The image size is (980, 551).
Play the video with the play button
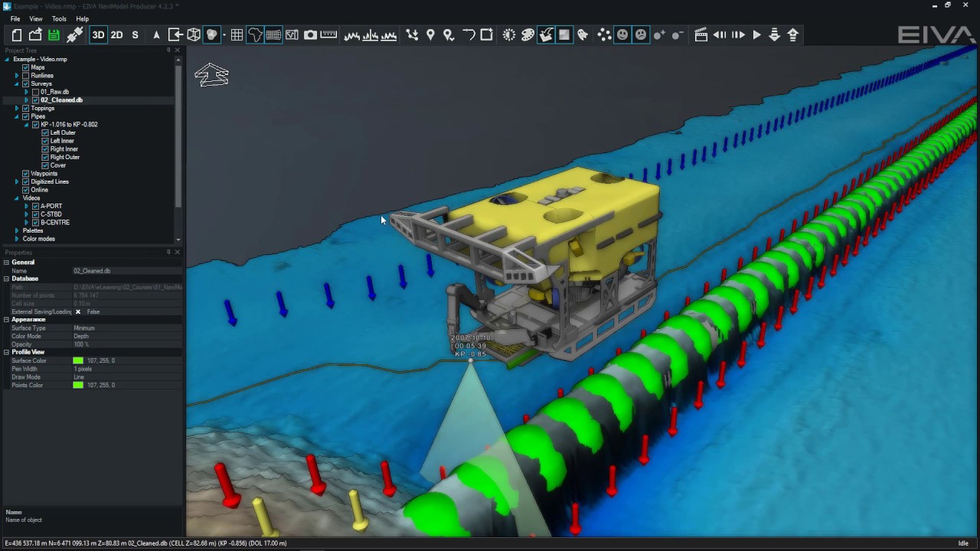(756, 34)
